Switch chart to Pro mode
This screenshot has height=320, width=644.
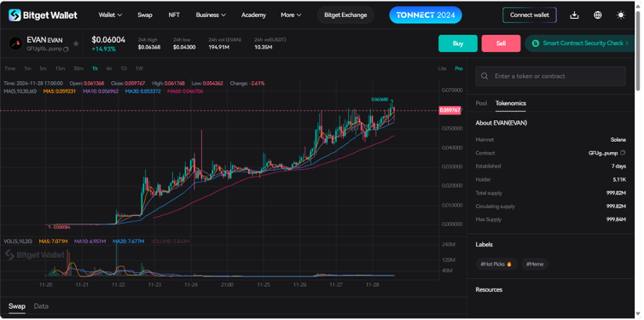point(458,68)
